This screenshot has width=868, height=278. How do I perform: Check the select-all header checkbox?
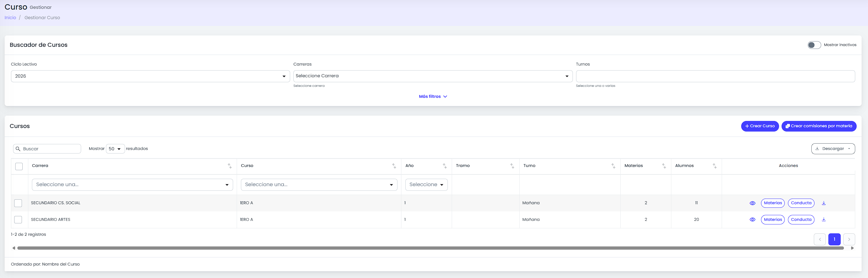[x=19, y=166]
